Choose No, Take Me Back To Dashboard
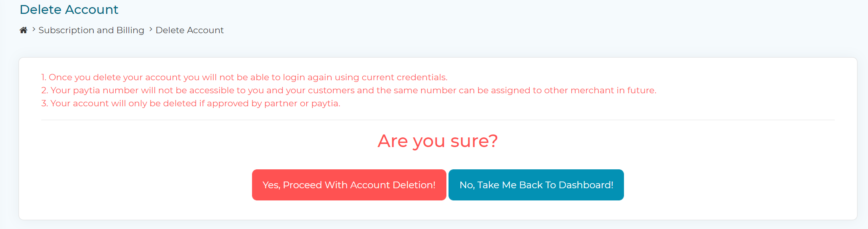Viewport: 868px width, 229px height. 536,185
